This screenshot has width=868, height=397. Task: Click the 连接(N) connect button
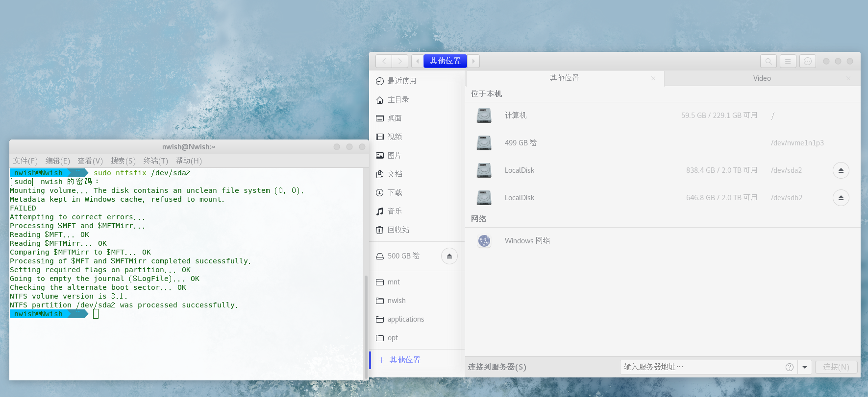pyautogui.click(x=836, y=367)
